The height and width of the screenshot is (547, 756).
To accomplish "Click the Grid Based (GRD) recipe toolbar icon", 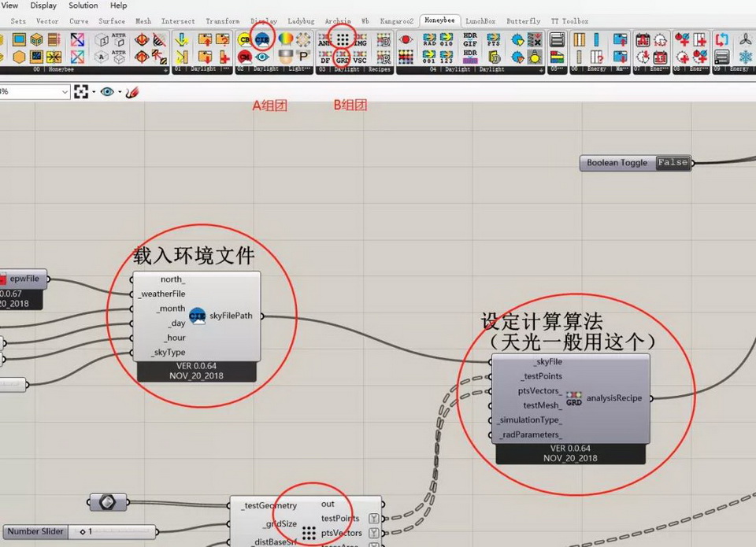I will pos(342,57).
